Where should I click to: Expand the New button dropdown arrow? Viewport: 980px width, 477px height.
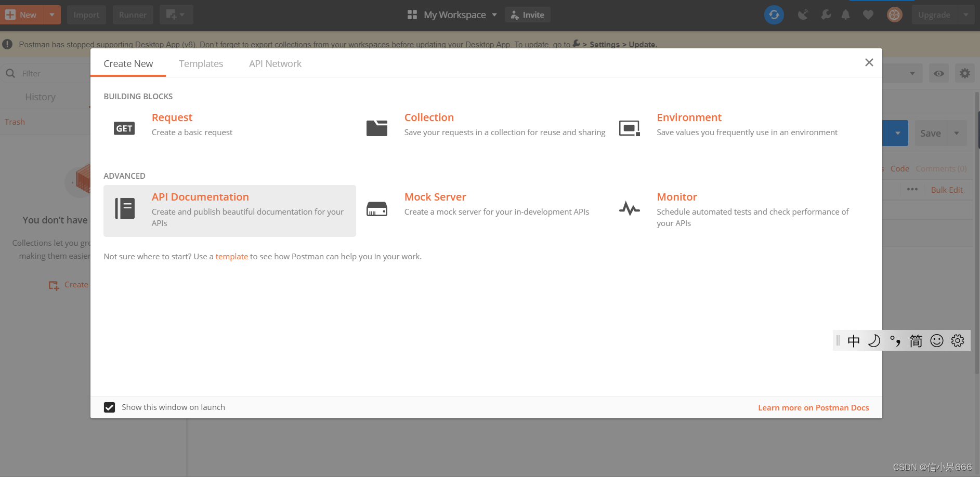point(52,15)
